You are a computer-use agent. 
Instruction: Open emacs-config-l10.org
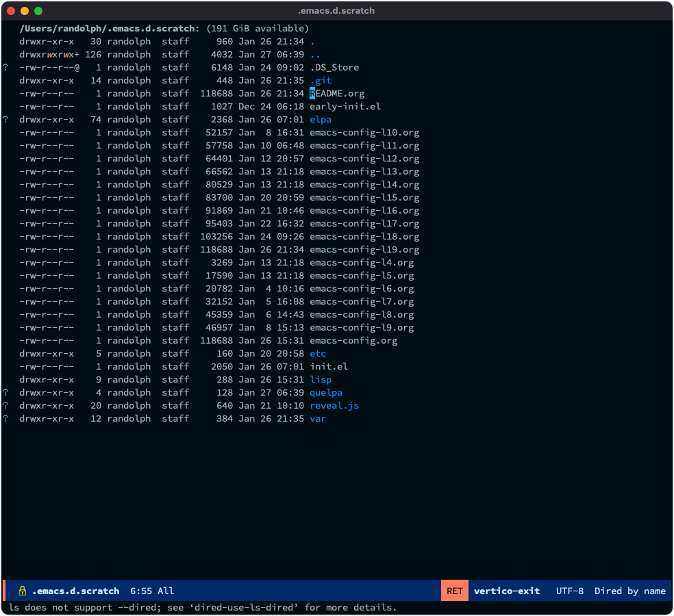tap(364, 132)
